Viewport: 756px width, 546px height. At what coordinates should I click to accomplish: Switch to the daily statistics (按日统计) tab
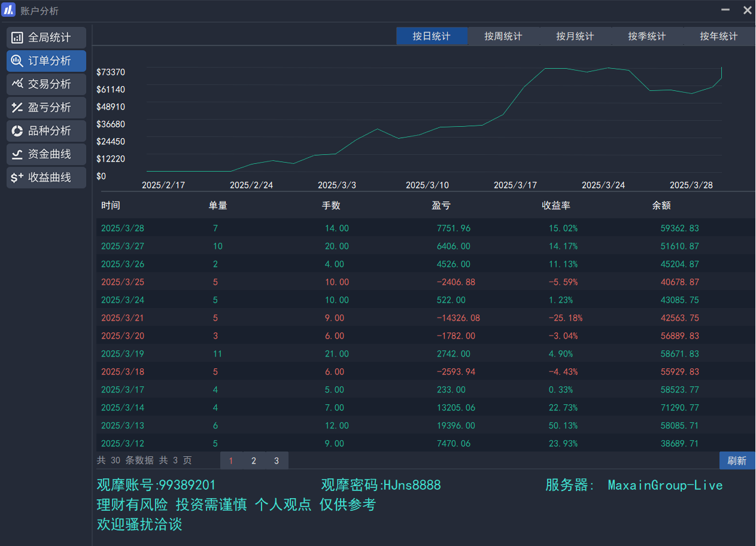(x=432, y=36)
